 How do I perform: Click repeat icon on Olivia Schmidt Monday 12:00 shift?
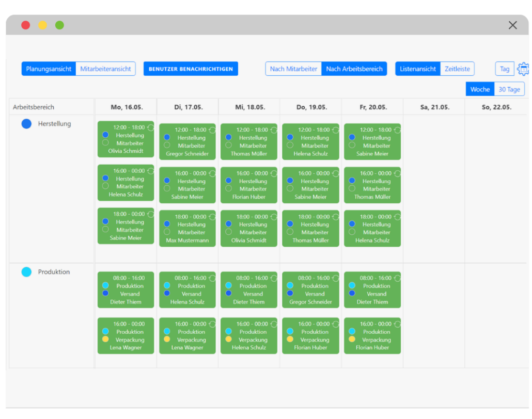(x=151, y=127)
